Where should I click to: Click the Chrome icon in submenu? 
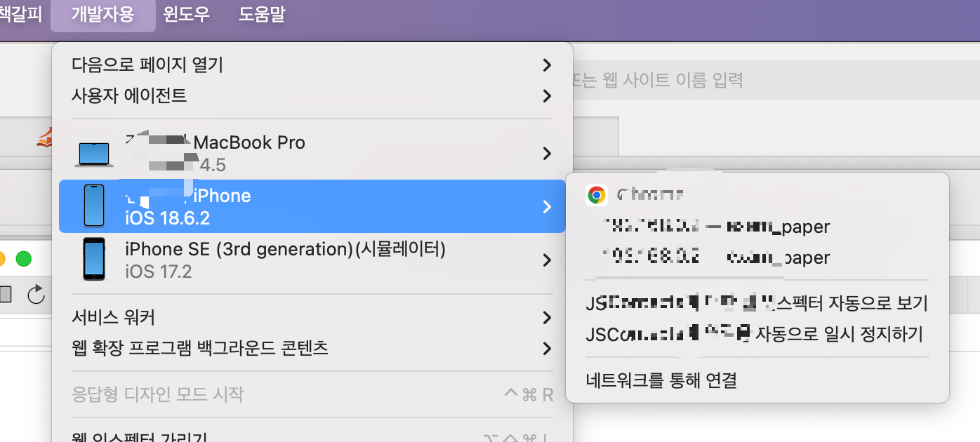[x=597, y=195]
